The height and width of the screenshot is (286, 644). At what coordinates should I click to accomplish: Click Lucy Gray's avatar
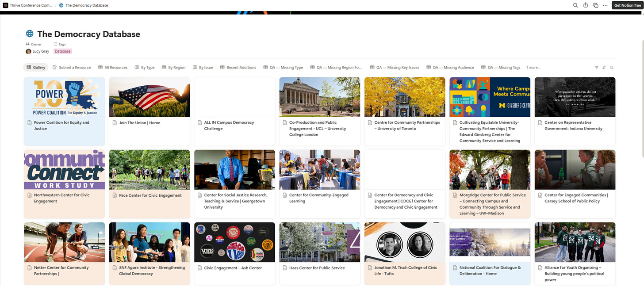[x=28, y=51]
